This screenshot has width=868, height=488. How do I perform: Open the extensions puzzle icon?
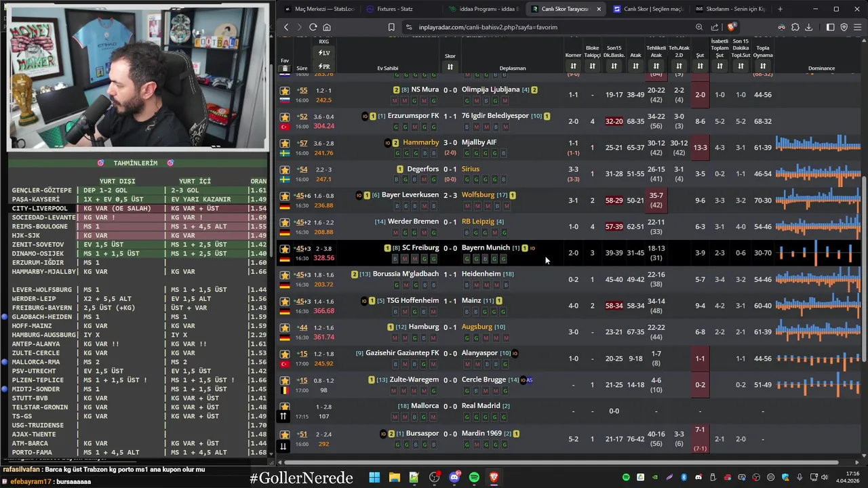click(795, 27)
